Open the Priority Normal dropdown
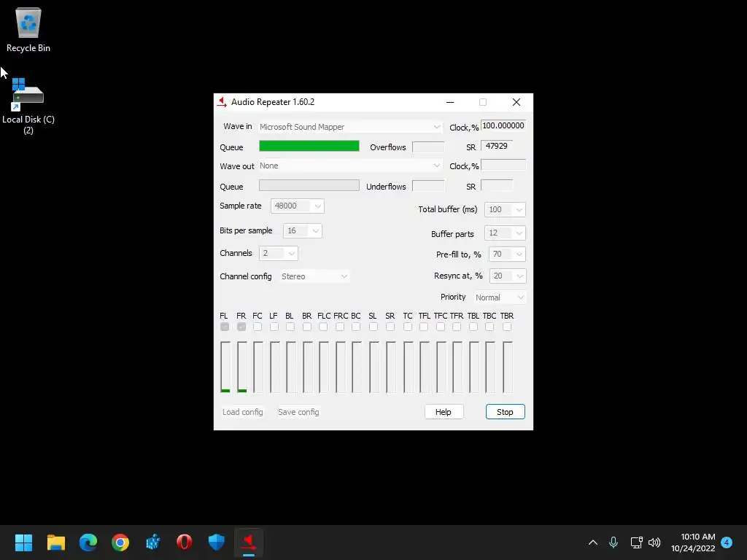Image resolution: width=747 pixels, height=560 pixels. coord(499,297)
